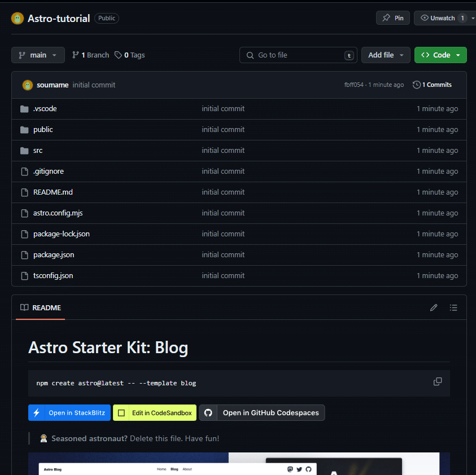Click the tsconfig.json file icon

tap(25, 276)
